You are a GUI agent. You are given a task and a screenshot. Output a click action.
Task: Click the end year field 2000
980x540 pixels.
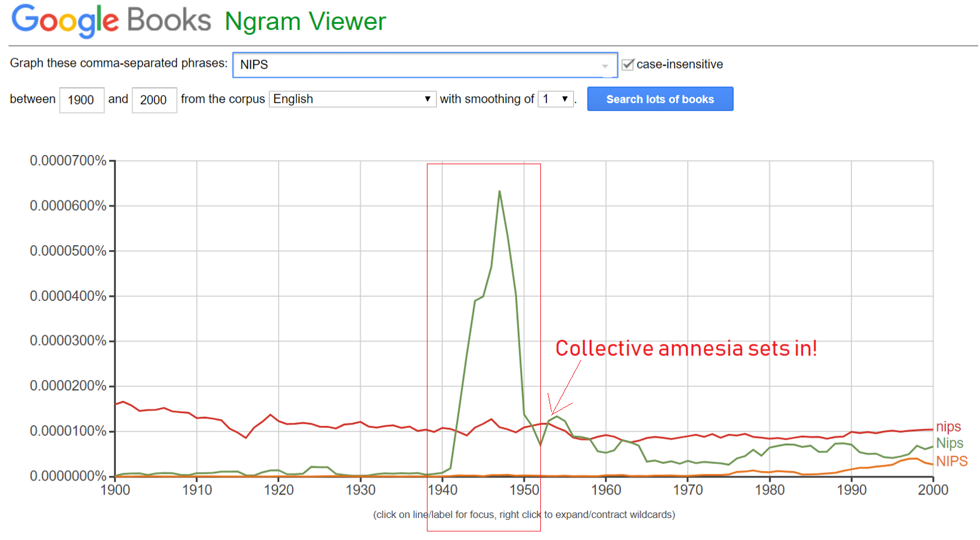tap(153, 100)
